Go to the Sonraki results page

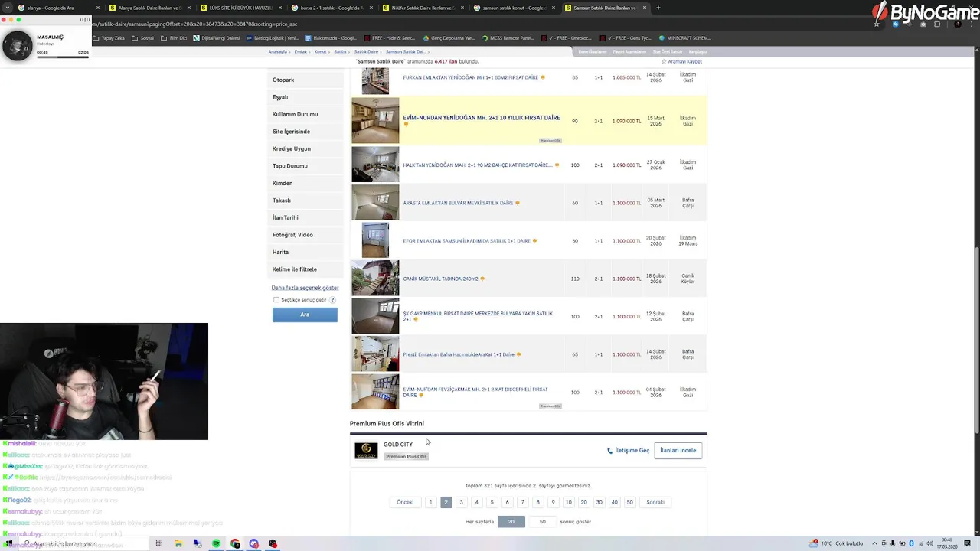[655, 503]
